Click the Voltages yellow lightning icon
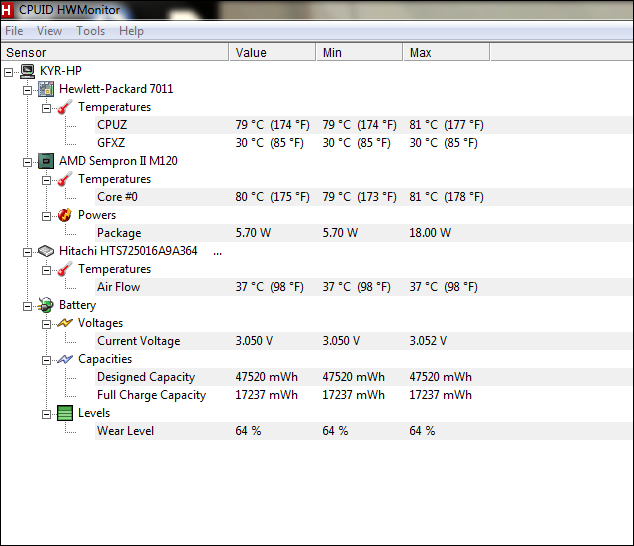This screenshot has width=634, height=546. [65, 323]
